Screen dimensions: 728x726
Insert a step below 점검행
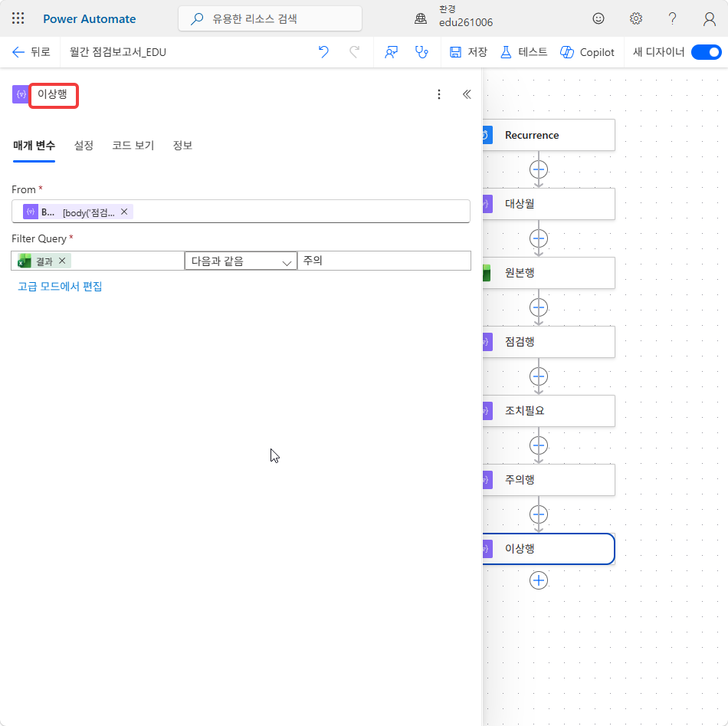[539, 376]
